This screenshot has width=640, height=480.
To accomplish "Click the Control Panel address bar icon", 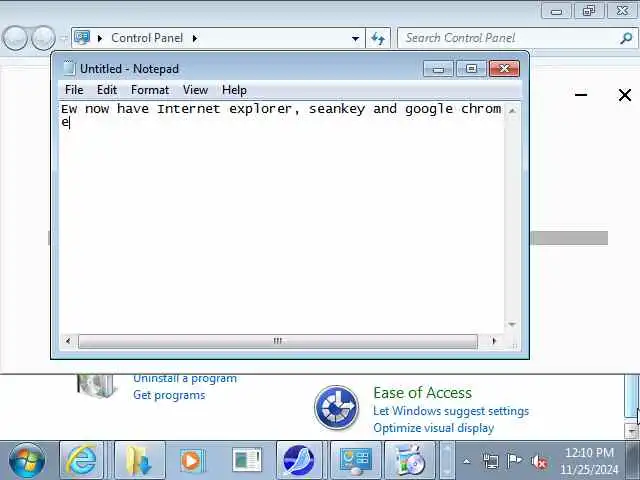I will tap(82, 38).
